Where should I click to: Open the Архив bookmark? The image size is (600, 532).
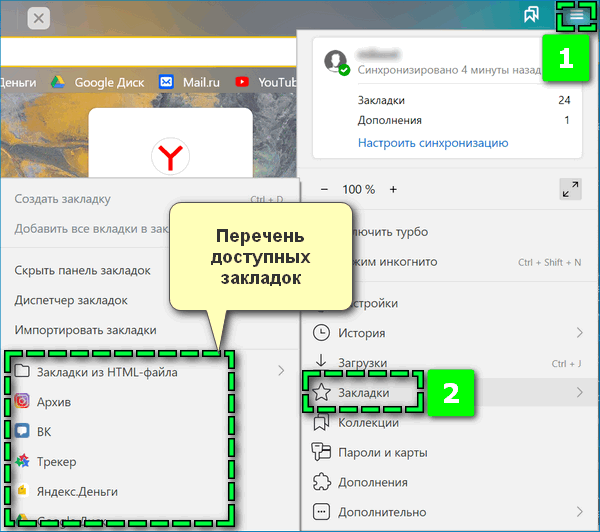coord(150,402)
